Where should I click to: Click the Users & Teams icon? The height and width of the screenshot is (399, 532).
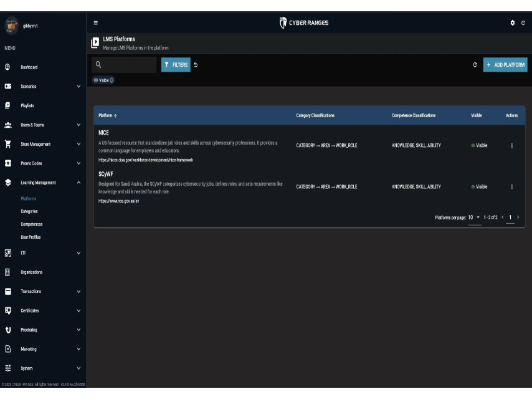8,125
